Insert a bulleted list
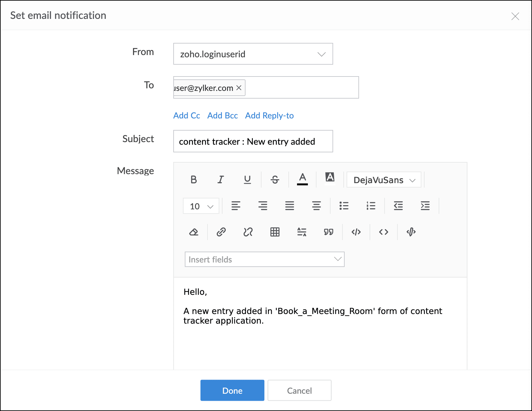Image resolution: width=532 pixels, height=411 pixels. coord(344,206)
